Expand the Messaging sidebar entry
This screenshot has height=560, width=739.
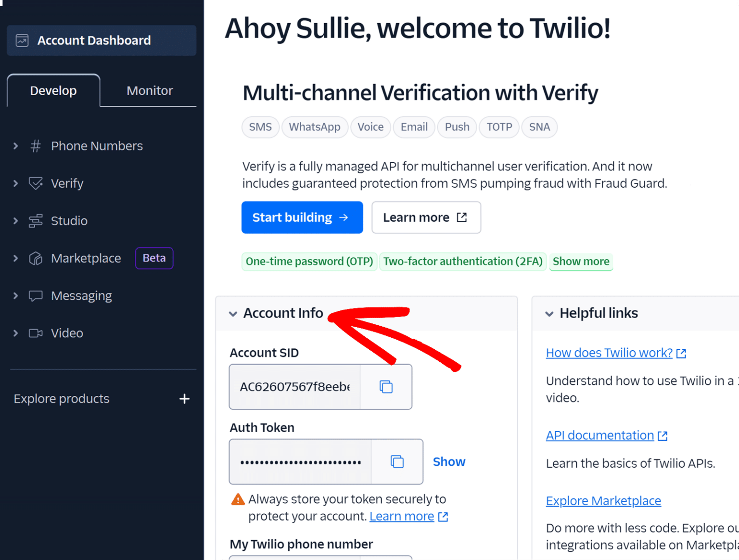coord(15,295)
